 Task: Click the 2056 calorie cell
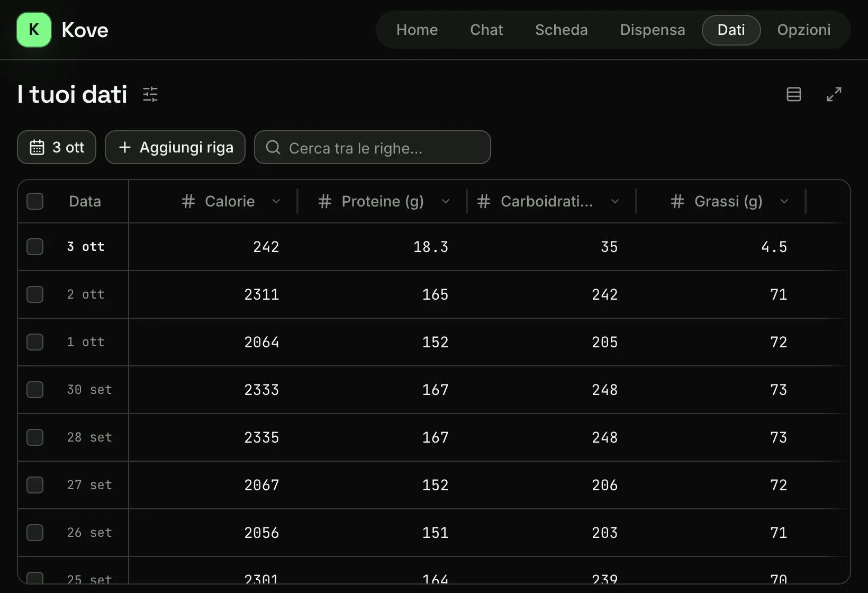(x=213, y=533)
